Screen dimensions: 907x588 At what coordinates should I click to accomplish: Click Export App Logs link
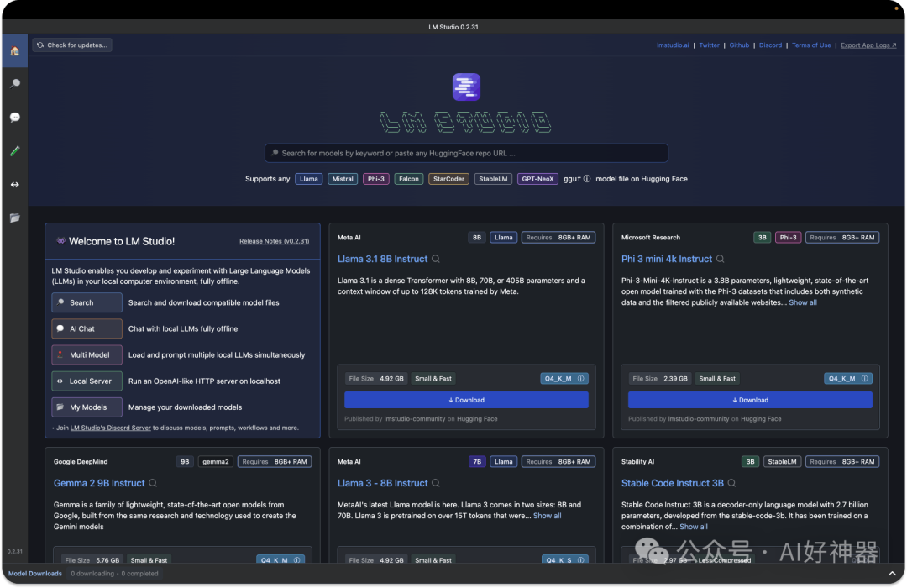click(x=868, y=45)
